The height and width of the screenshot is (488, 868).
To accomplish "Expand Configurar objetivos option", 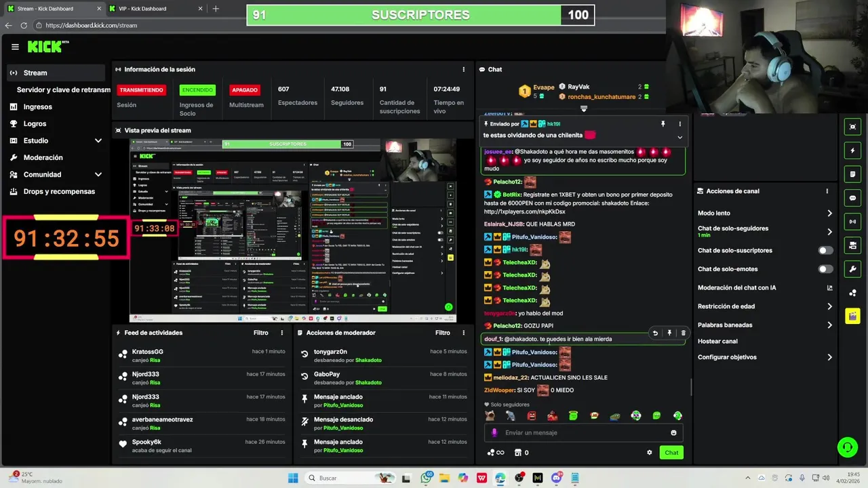I will [x=829, y=357].
